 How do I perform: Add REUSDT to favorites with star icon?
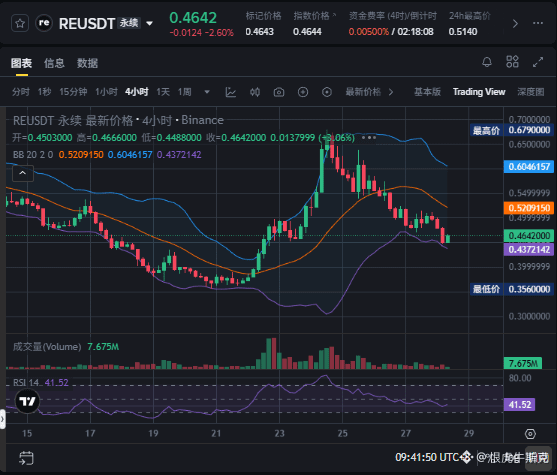tap(20, 23)
